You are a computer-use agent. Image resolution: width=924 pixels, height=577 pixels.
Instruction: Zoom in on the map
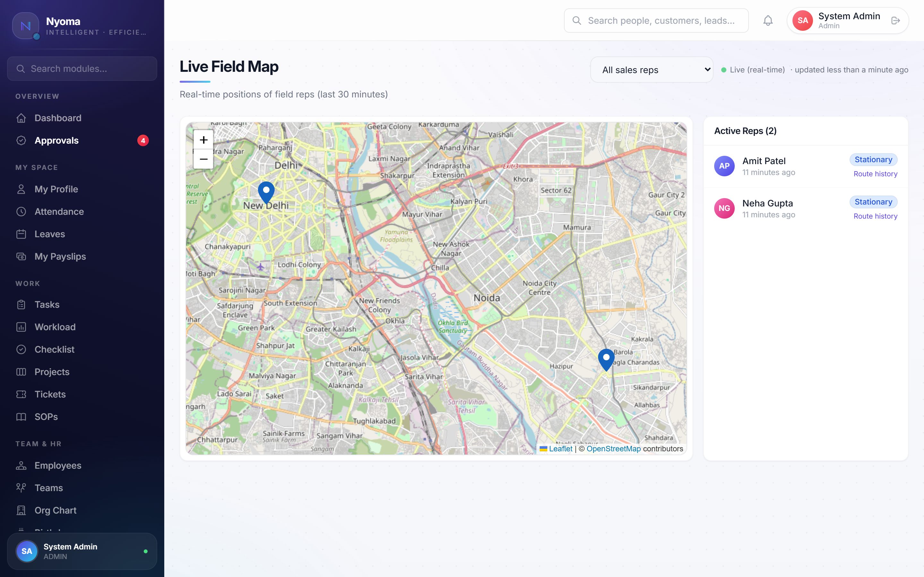point(203,140)
